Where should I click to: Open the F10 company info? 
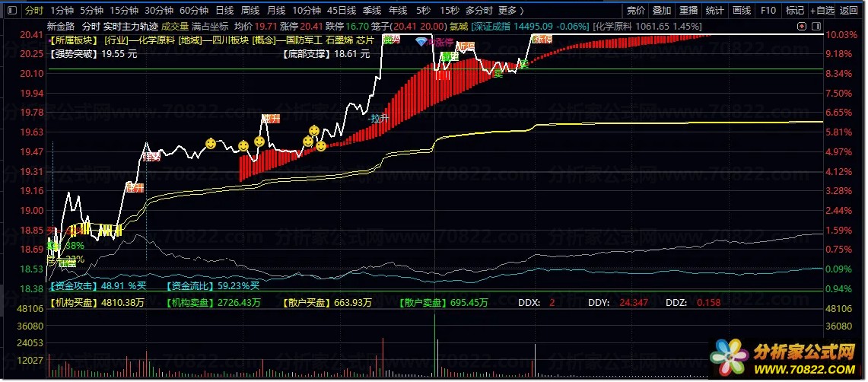[x=768, y=10]
